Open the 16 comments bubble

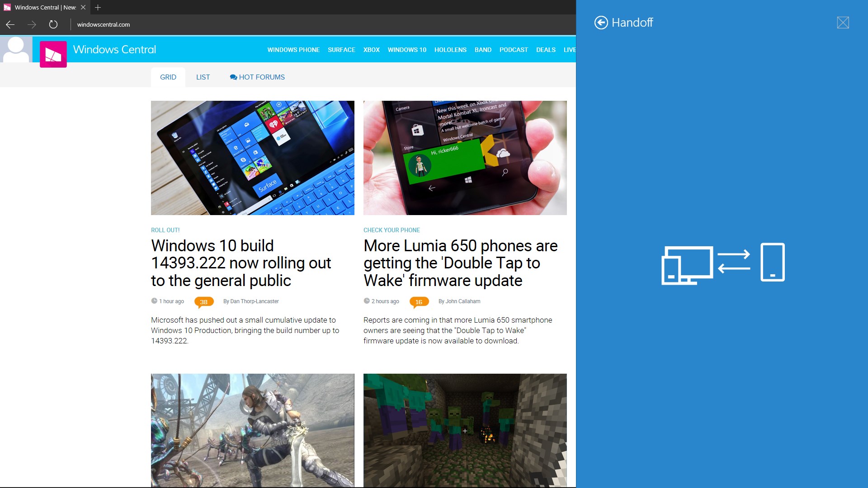click(419, 302)
